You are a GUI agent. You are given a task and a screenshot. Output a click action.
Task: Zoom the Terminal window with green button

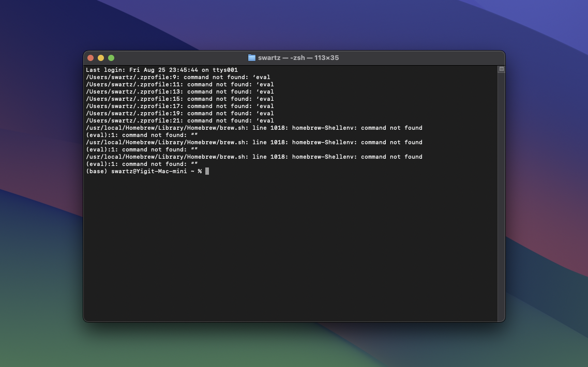point(111,58)
